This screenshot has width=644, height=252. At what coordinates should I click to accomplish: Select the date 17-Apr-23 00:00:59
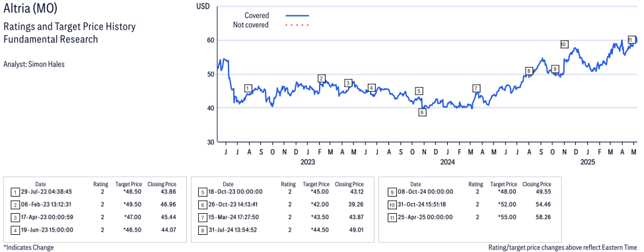[47, 217]
